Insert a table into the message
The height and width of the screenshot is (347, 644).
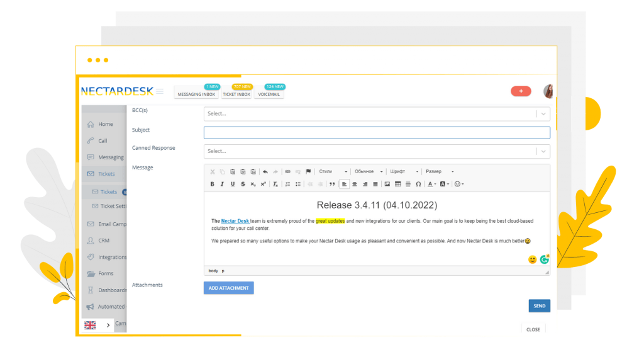pyautogui.click(x=397, y=184)
